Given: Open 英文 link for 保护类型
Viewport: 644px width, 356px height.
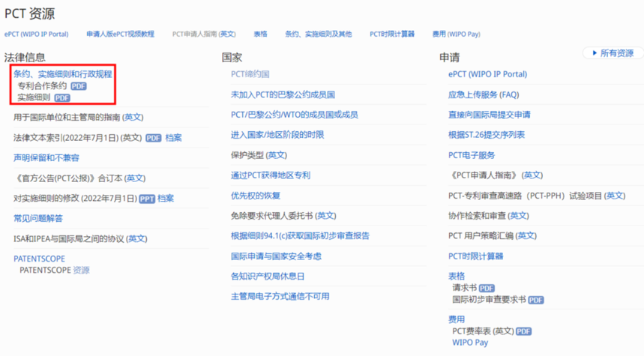Looking at the screenshot, I should point(277,155).
